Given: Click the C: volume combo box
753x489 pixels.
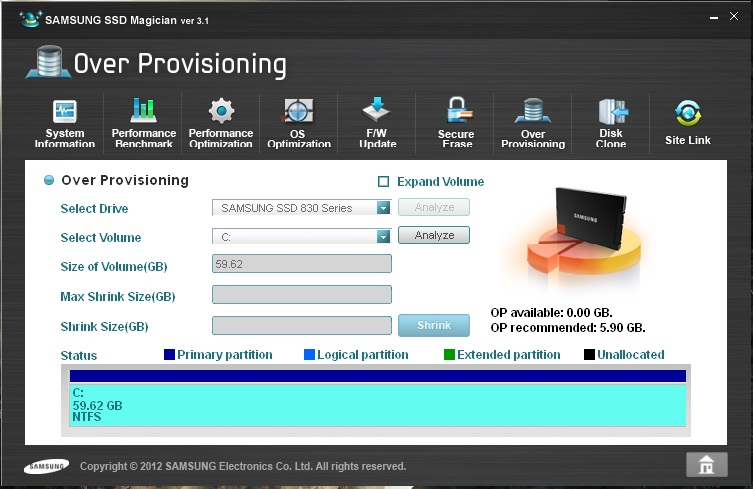Looking at the screenshot, I should [302, 236].
